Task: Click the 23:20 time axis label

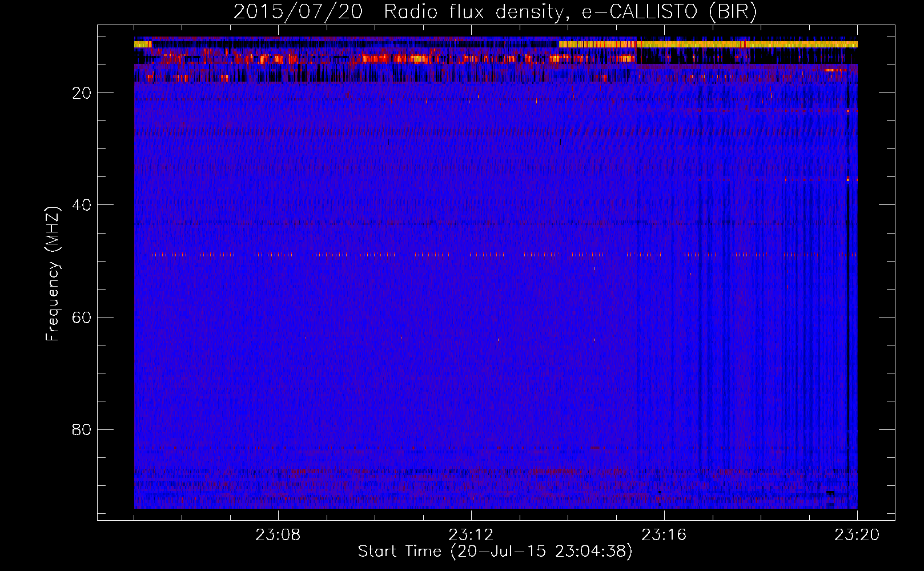Action: click(x=857, y=535)
